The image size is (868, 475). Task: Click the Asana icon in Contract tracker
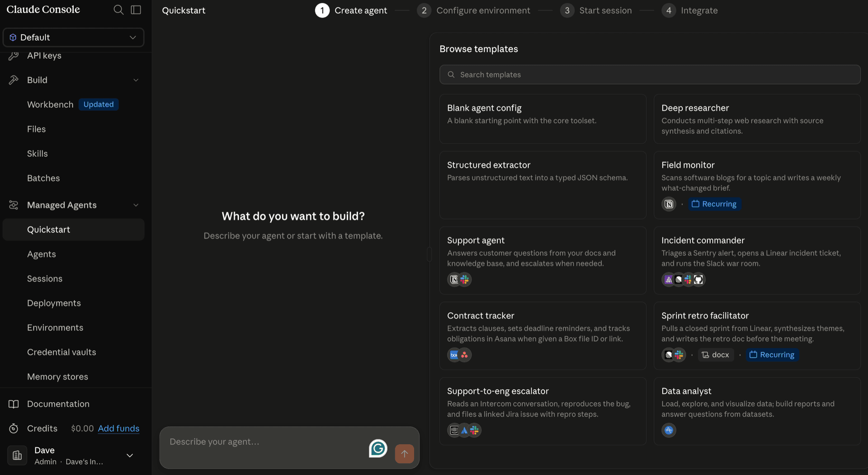coord(465,355)
